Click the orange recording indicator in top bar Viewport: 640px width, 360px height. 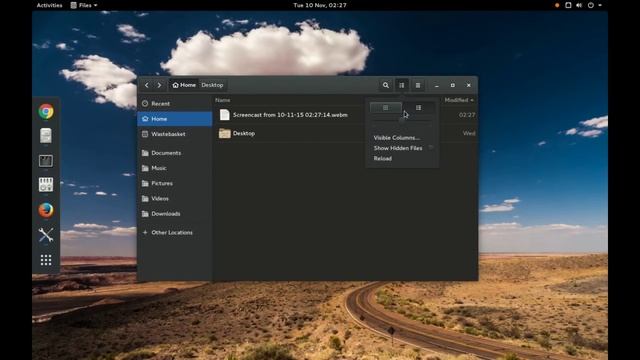coord(557,5)
